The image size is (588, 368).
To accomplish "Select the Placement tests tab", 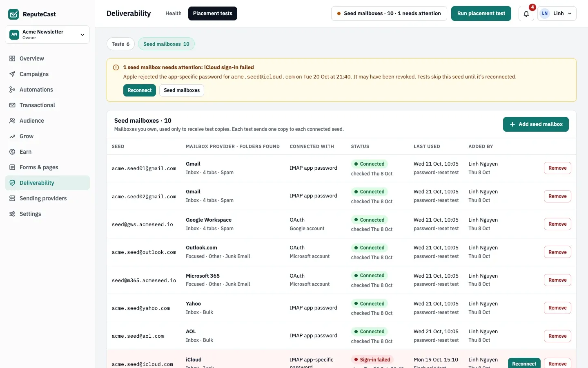I will (x=213, y=13).
